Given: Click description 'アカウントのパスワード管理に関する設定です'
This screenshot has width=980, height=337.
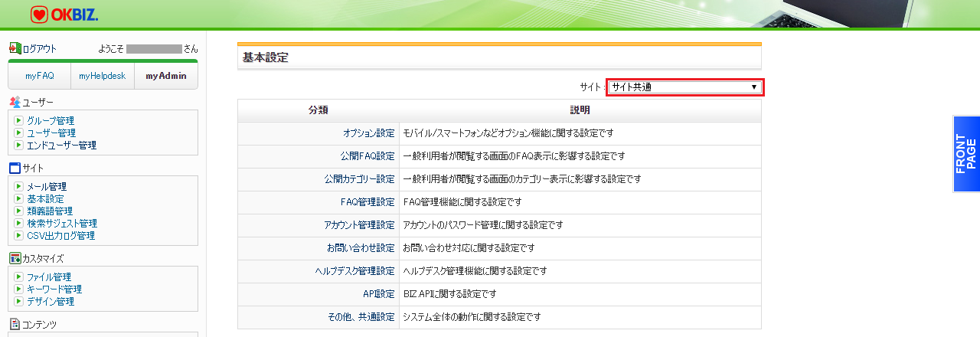Looking at the screenshot, I should pyautogui.click(x=483, y=225).
